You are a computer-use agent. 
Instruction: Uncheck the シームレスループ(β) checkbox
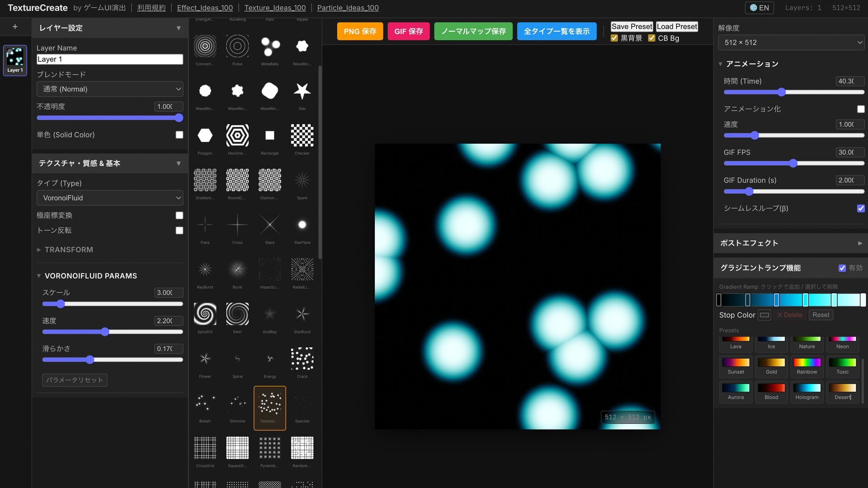pos(860,208)
